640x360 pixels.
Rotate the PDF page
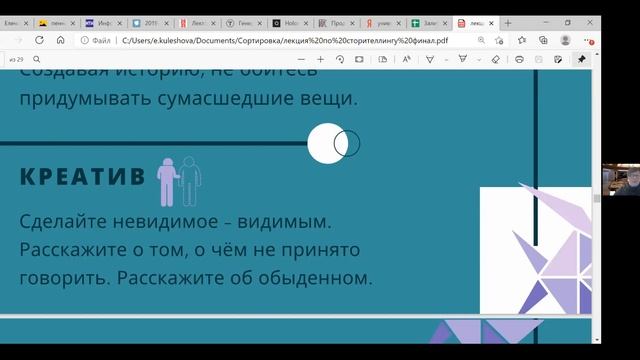(340, 60)
